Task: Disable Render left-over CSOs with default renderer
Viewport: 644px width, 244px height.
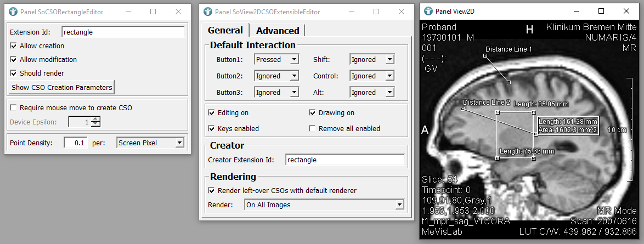Action: (x=212, y=191)
